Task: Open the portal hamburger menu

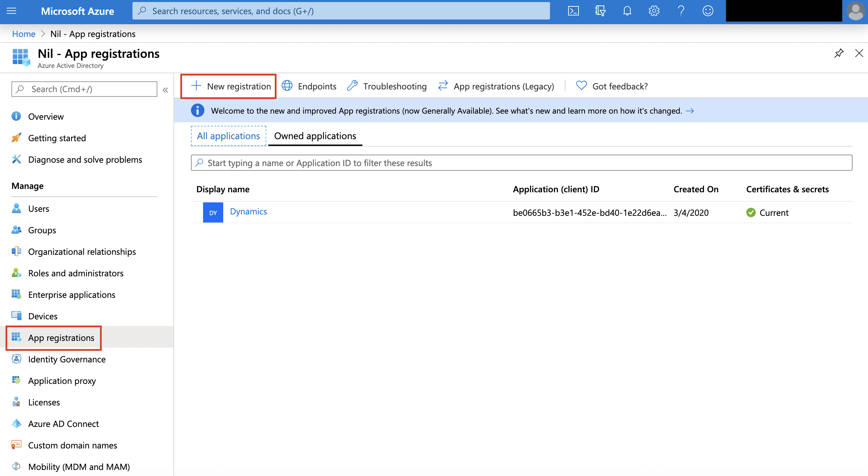Action: tap(11, 11)
